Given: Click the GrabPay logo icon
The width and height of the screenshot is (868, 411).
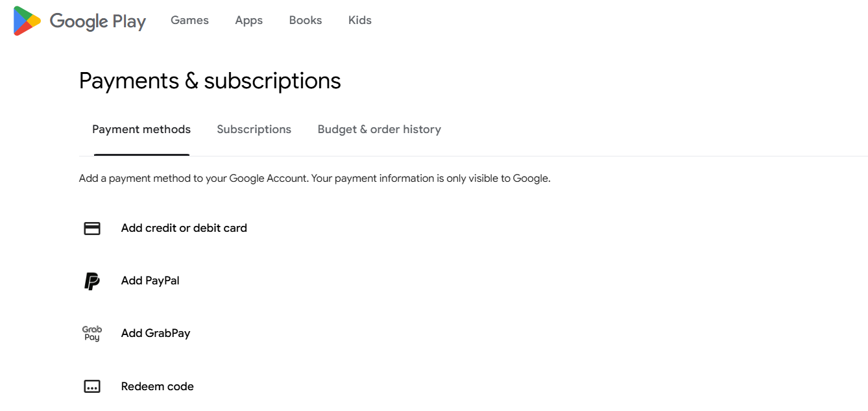Looking at the screenshot, I should pyautogui.click(x=92, y=334).
